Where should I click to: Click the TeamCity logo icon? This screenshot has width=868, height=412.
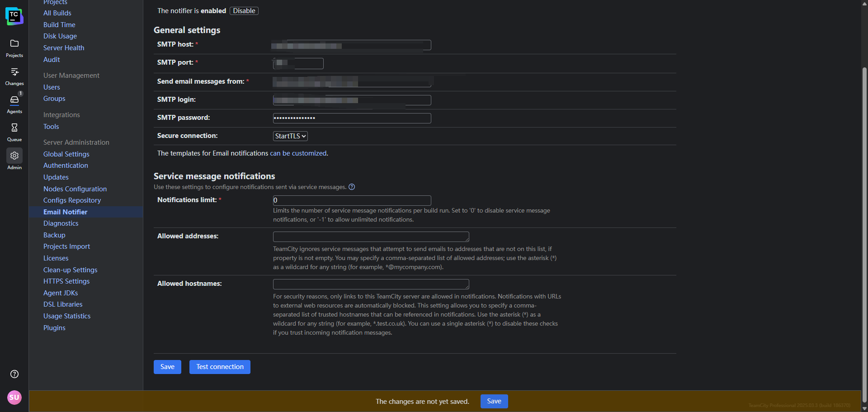14,16
